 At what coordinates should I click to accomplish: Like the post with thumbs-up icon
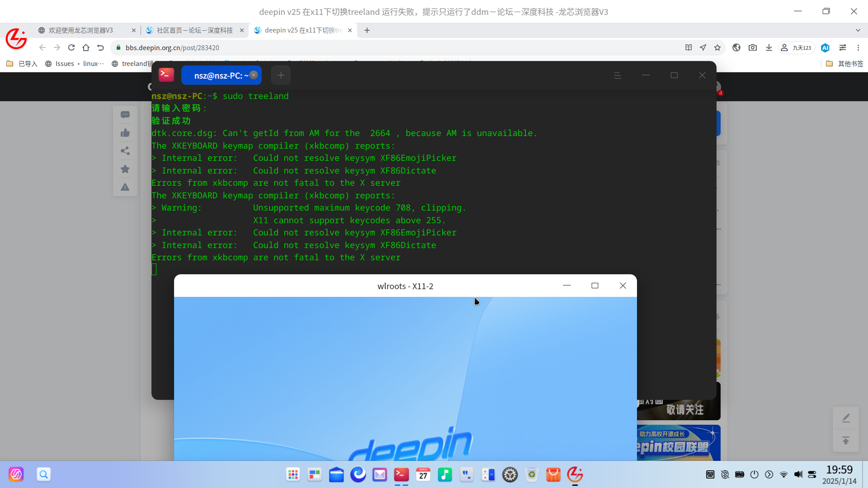125,133
